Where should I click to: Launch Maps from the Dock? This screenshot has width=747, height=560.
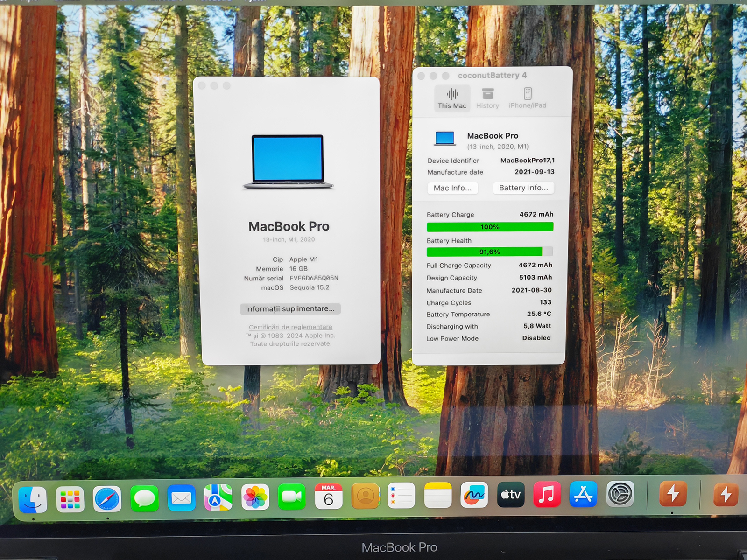click(218, 497)
